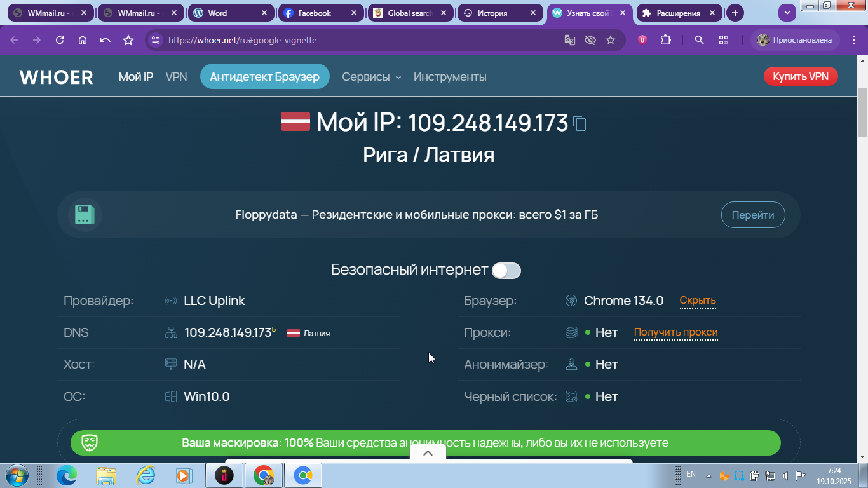The image size is (868, 488).
Task: Switch to the Расширения tab
Action: pyautogui.click(x=678, y=13)
